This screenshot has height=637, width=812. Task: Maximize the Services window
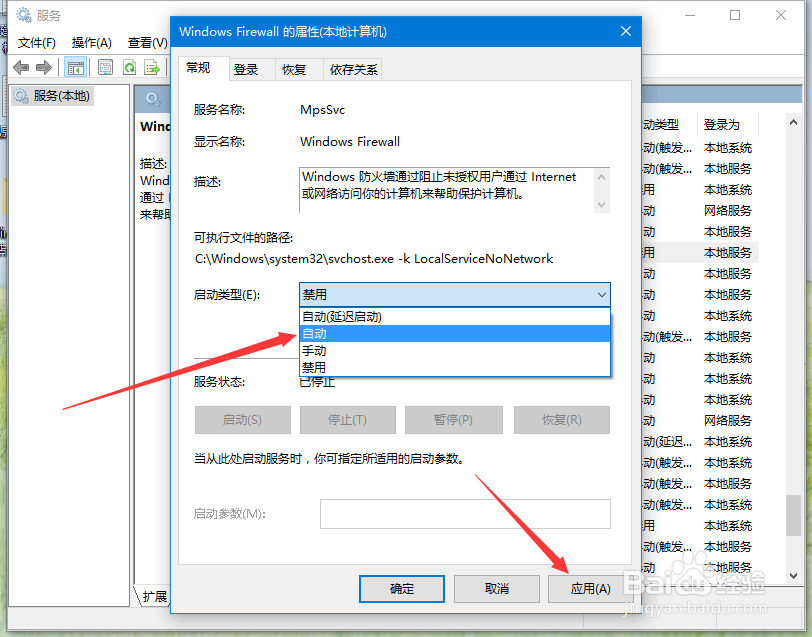[x=735, y=15]
